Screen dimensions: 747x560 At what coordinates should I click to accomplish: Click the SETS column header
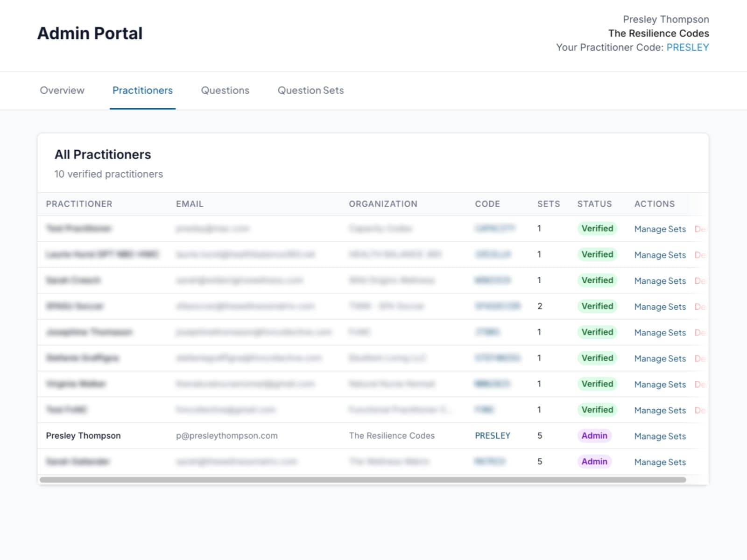pos(548,204)
